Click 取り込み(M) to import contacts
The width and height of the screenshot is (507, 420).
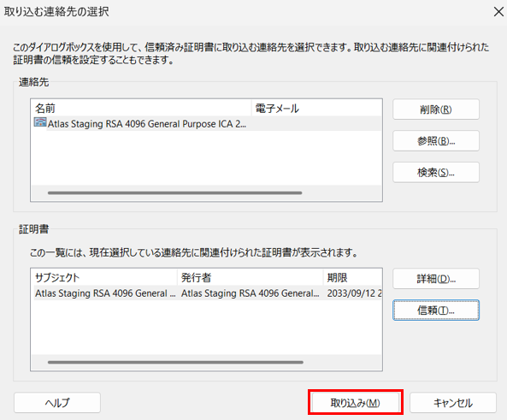355,403
